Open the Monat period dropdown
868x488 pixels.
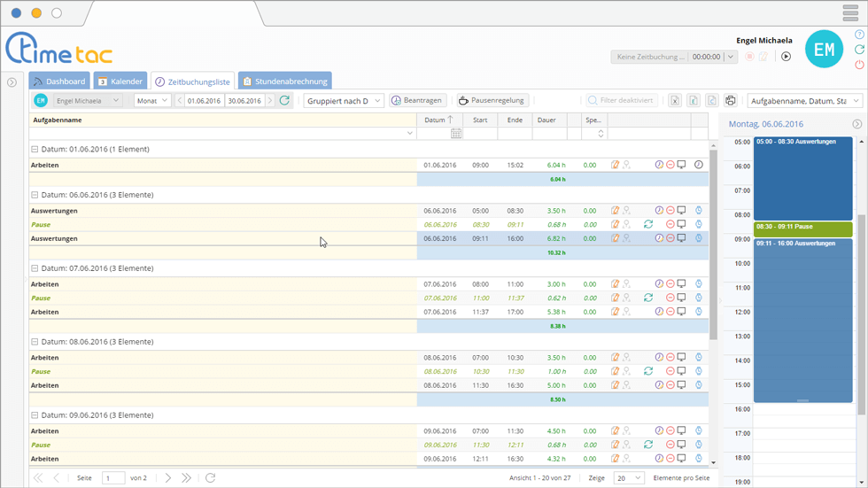coord(152,101)
